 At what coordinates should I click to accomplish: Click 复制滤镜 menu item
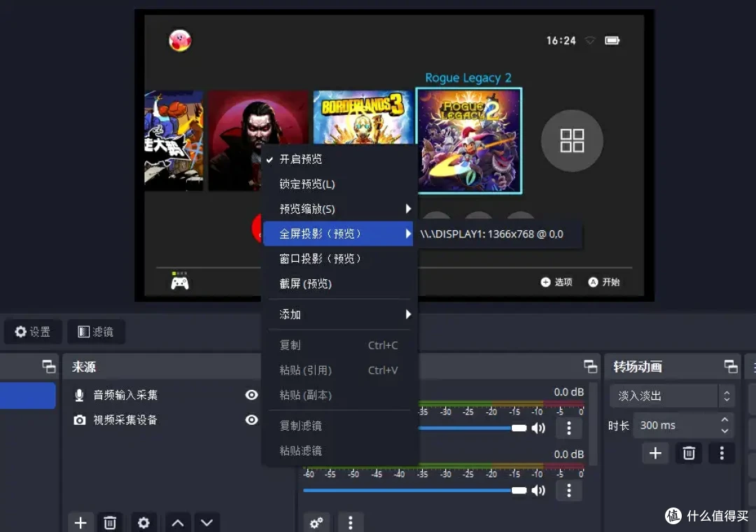pos(339,426)
